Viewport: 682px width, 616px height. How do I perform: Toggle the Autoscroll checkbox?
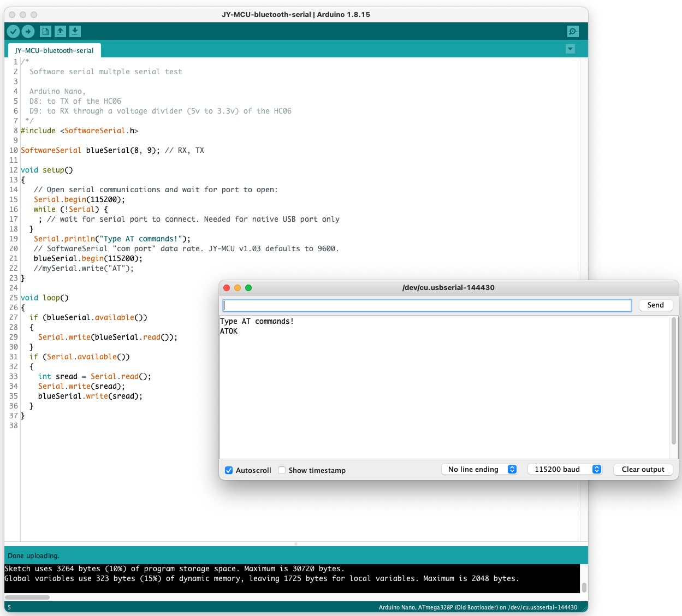(229, 470)
